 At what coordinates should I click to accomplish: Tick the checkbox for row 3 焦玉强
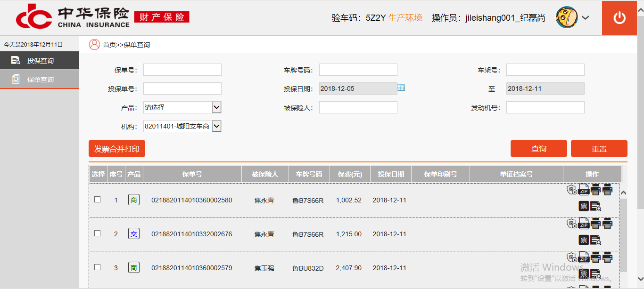98,267
